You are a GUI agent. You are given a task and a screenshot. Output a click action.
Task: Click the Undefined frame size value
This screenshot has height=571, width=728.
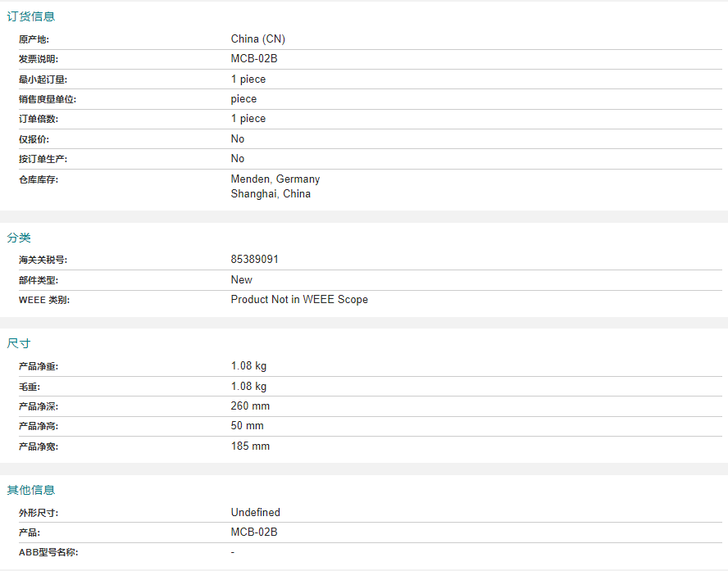[x=255, y=513]
